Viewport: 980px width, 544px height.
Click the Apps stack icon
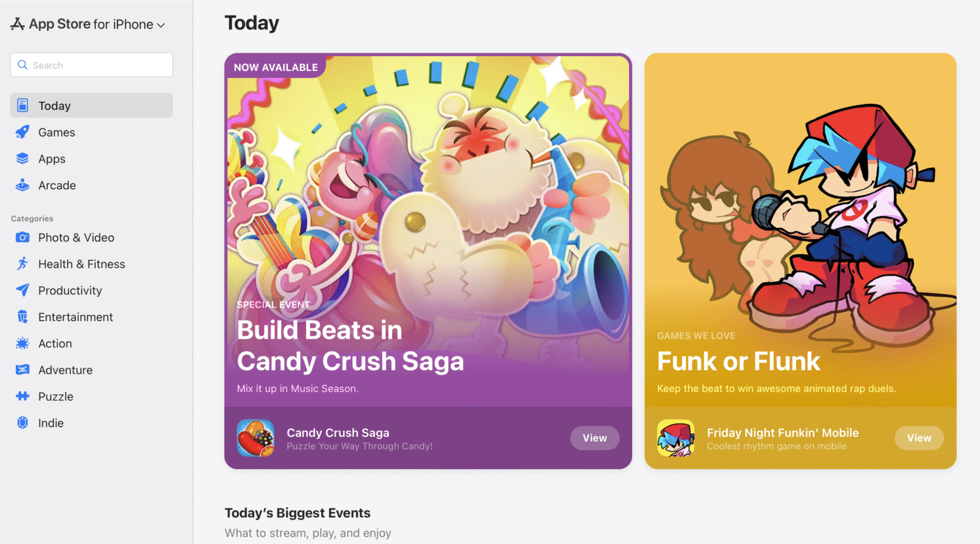tap(23, 159)
